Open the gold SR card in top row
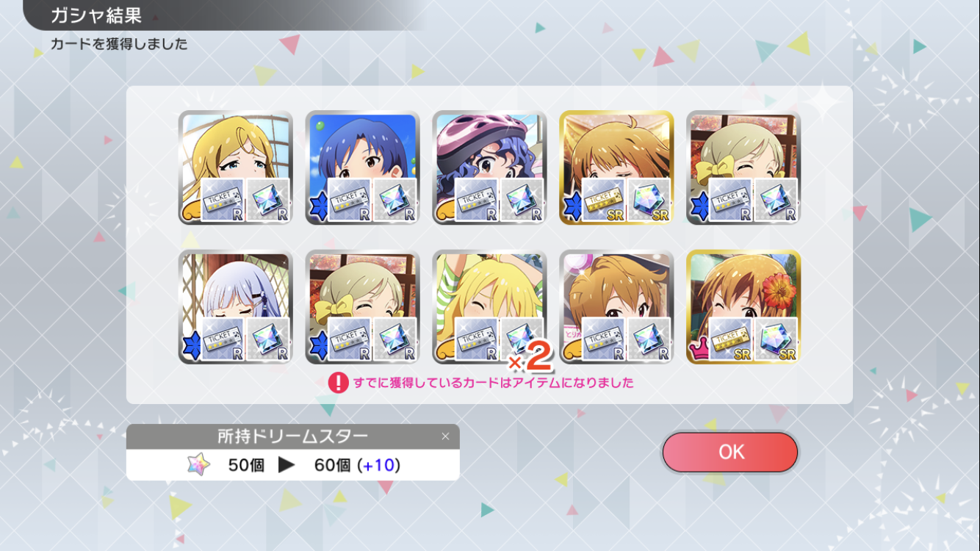This screenshot has width=980, height=551. [x=617, y=168]
